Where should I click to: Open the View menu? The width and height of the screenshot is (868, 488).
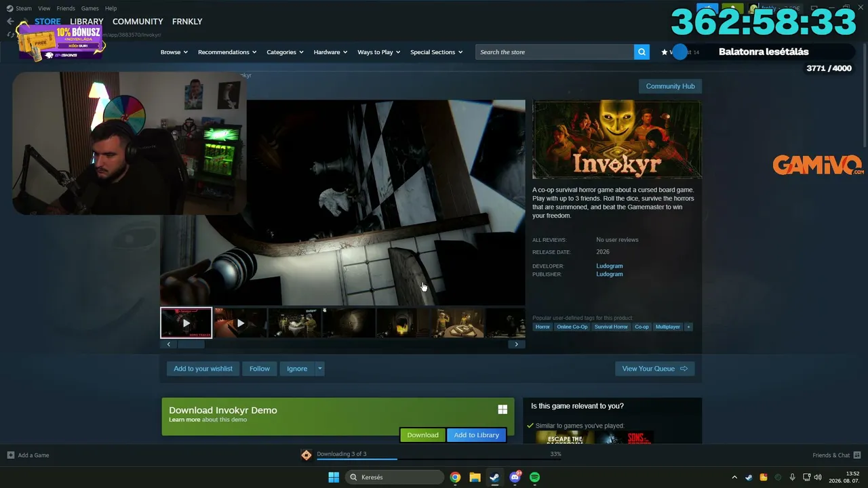pos(44,8)
